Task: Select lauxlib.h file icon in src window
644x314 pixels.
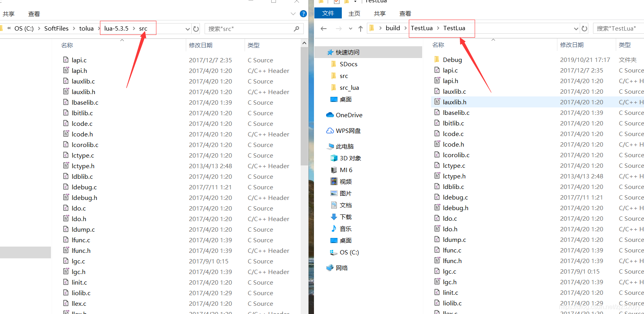Action: [x=66, y=92]
